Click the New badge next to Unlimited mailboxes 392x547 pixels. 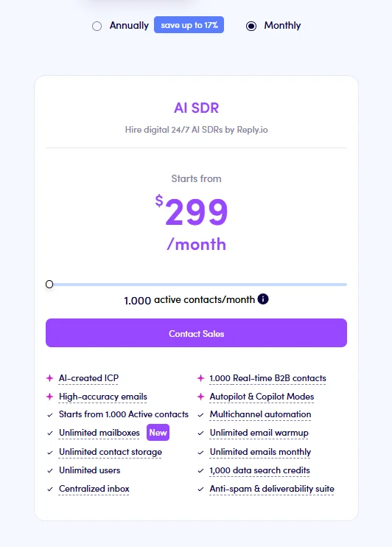(158, 433)
